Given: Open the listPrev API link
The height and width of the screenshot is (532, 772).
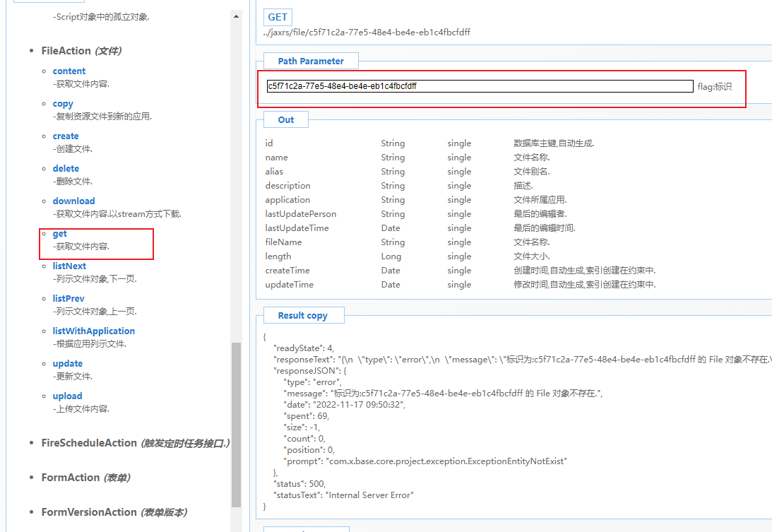Looking at the screenshot, I should [69, 299].
